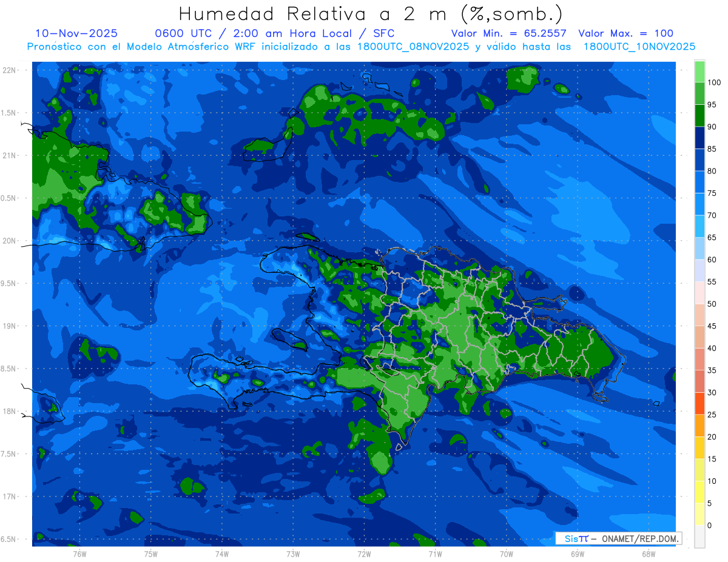Select the navy colorbar swatch between 85 and 90
Image resolution: width=728 pixels, height=562 pixels.
coord(699,138)
